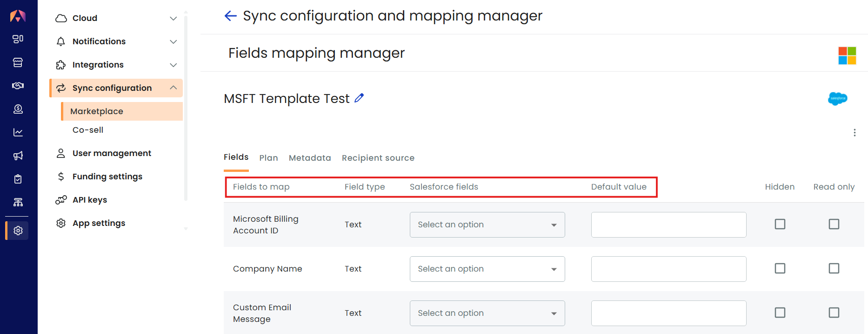This screenshot has height=334, width=868.
Task: Click the key icon by API keys
Action: coord(61,200)
